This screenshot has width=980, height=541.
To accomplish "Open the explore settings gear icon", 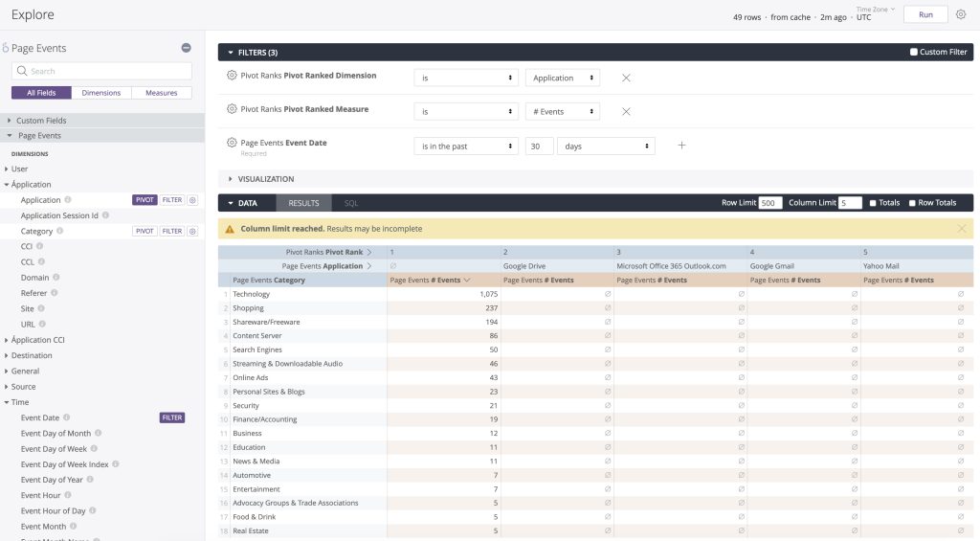I will [x=961, y=14].
